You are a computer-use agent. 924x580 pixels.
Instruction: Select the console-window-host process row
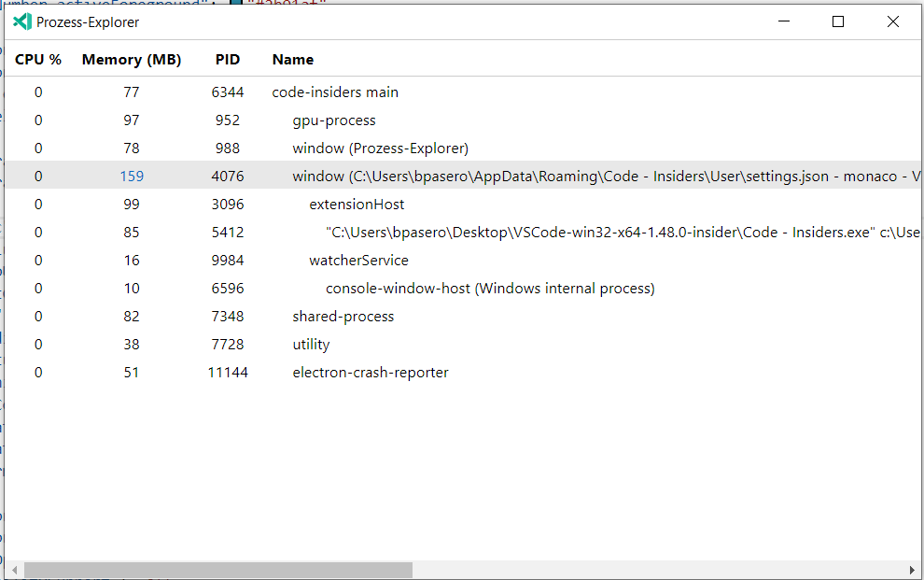463,289
